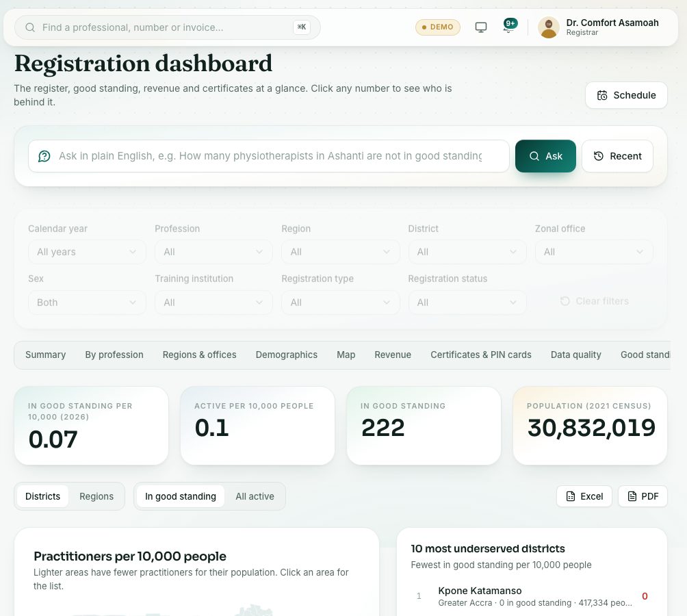Open the Calendar year dropdown
The width and height of the screenshot is (687, 616).
(x=87, y=252)
